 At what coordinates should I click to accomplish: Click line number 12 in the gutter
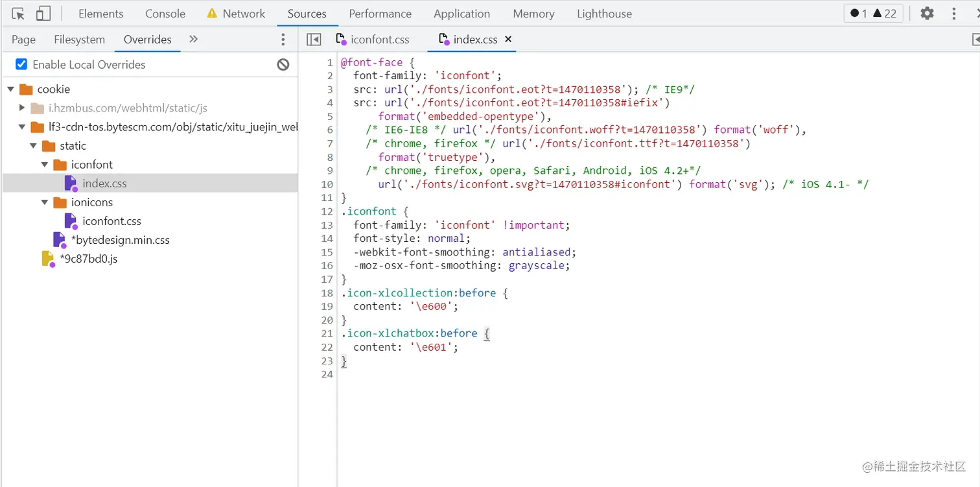pos(327,211)
